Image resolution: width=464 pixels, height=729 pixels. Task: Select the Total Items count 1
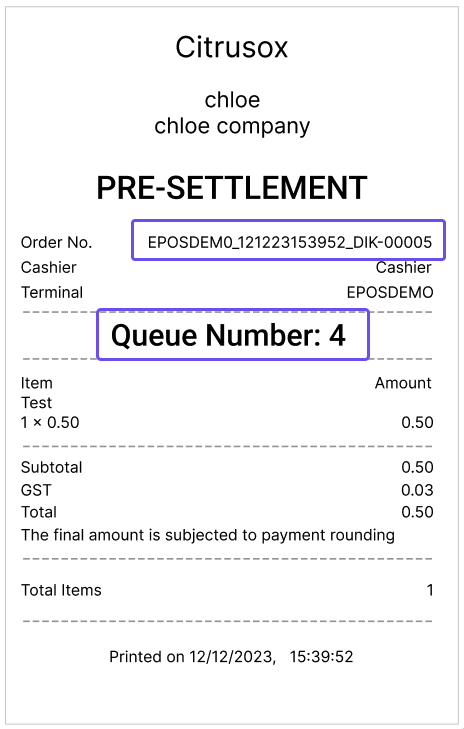430,590
